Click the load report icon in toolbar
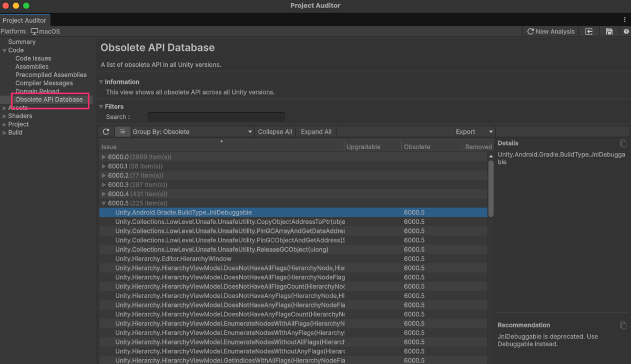The width and height of the screenshot is (631, 364). point(589,32)
